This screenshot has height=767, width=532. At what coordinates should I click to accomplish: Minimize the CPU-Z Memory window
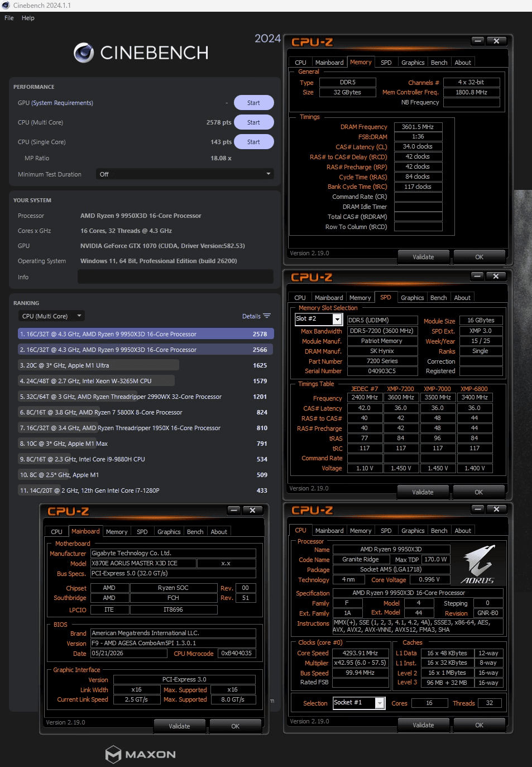[x=478, y=41]
